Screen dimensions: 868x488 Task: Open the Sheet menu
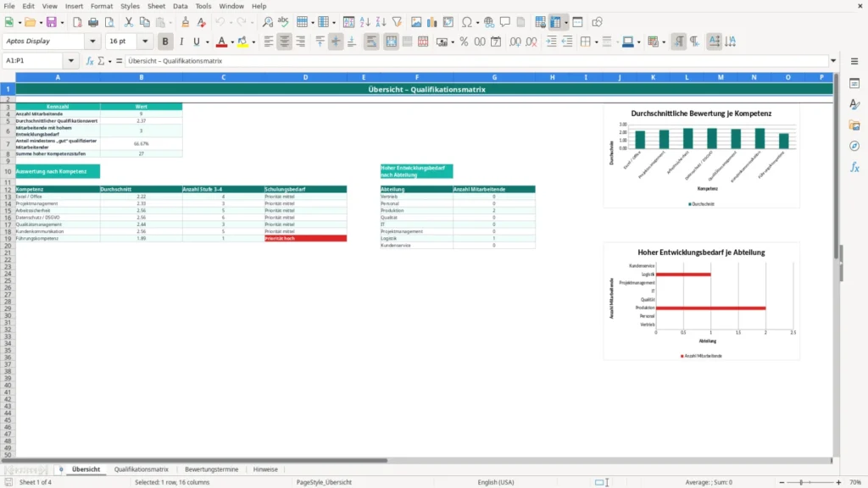pos(156,6)
